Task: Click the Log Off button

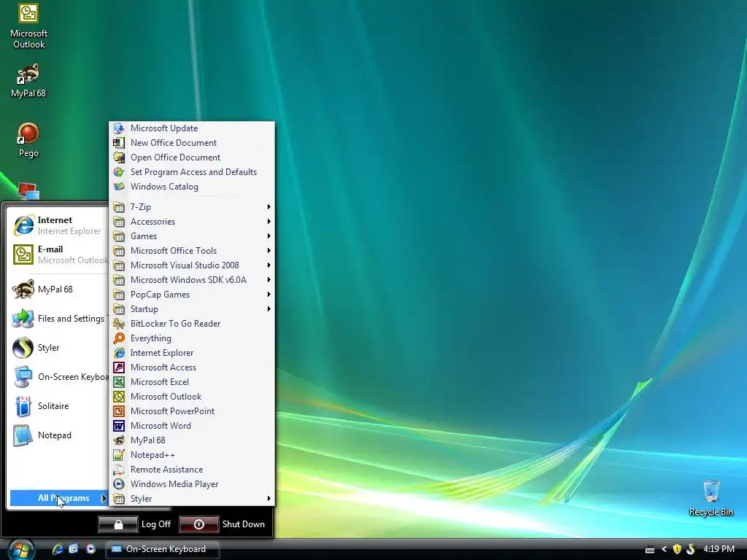Action: (x=135, y=524)
